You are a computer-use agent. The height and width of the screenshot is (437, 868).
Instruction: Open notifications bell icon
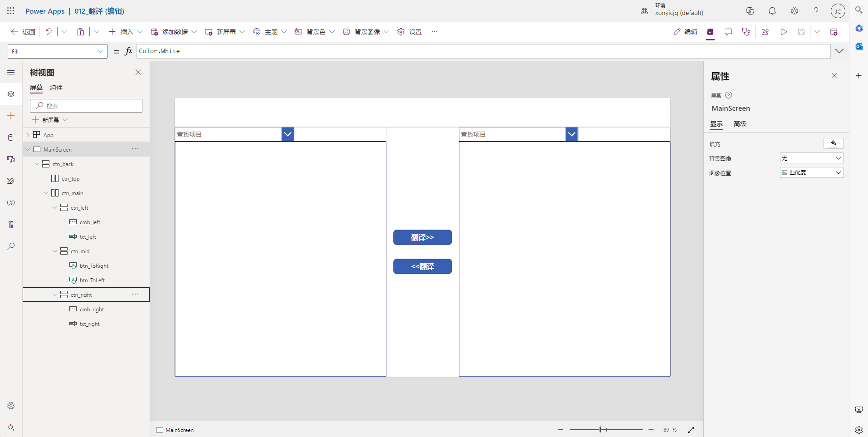[772, 11]
